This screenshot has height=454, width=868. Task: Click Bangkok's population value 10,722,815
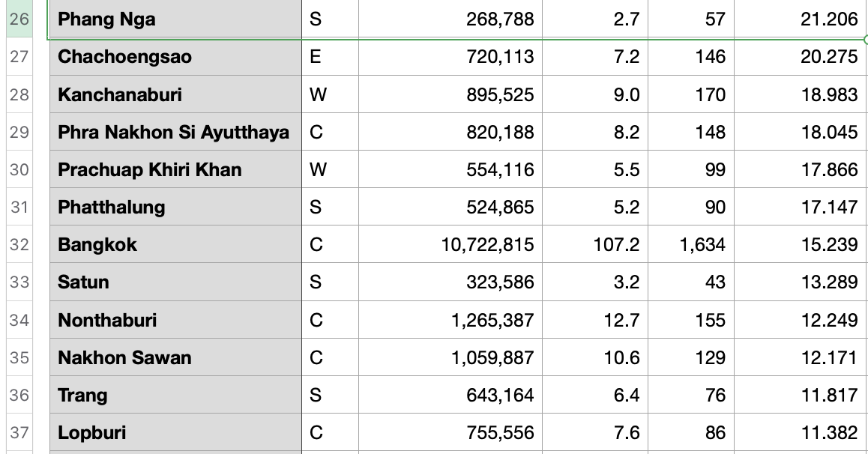[450, 245]
